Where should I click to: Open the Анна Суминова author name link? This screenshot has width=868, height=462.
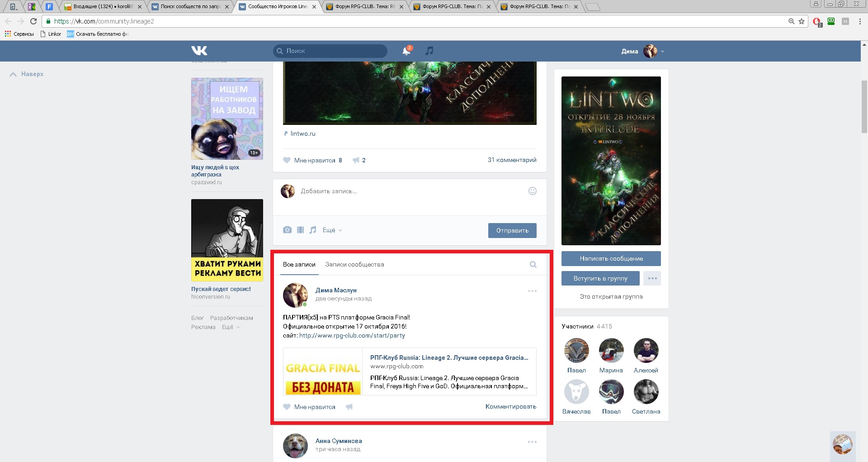[339, 441]
